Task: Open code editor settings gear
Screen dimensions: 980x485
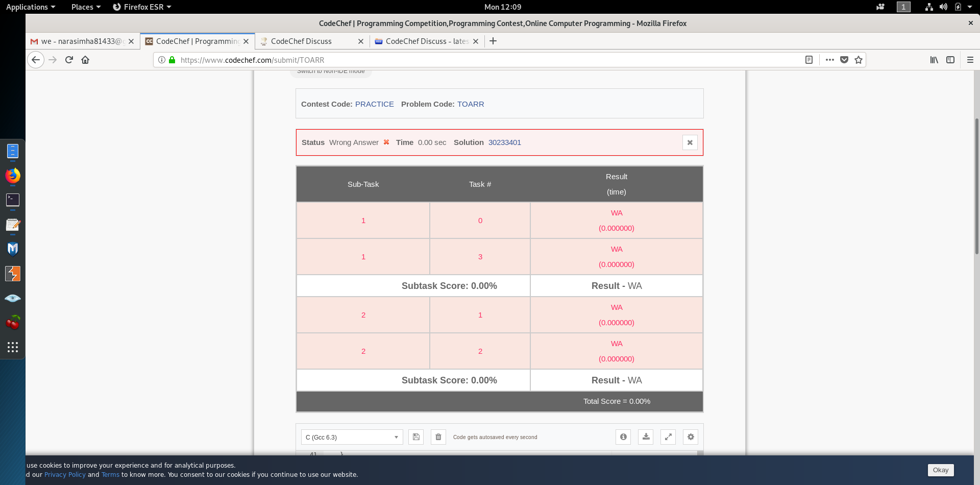Action: pos(691,437)
